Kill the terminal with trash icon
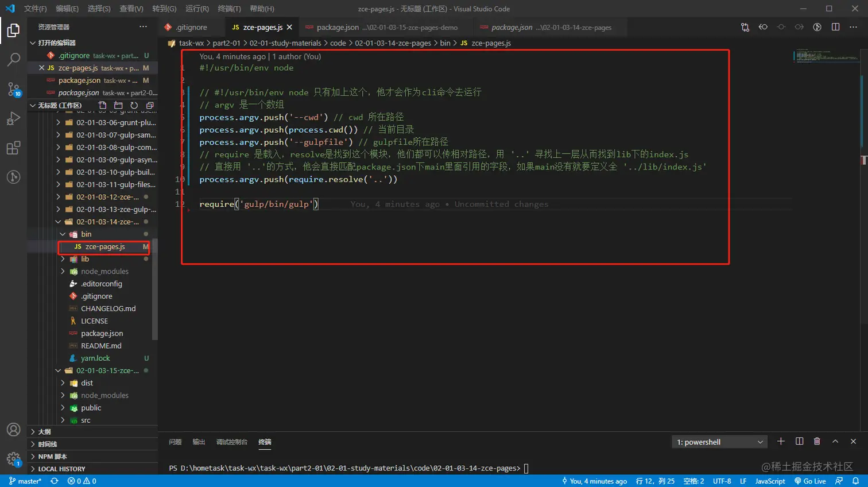Image resolution: width=868 pixels, height=487 pixels. [x=817, y=441]
